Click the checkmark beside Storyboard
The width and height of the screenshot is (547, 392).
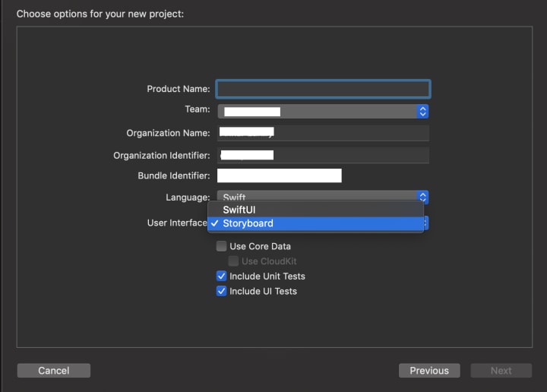pos(215,223)
